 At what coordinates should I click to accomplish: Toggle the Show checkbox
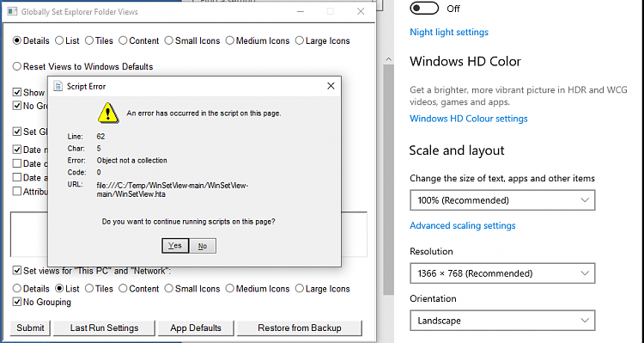click(x=17, y=92)
